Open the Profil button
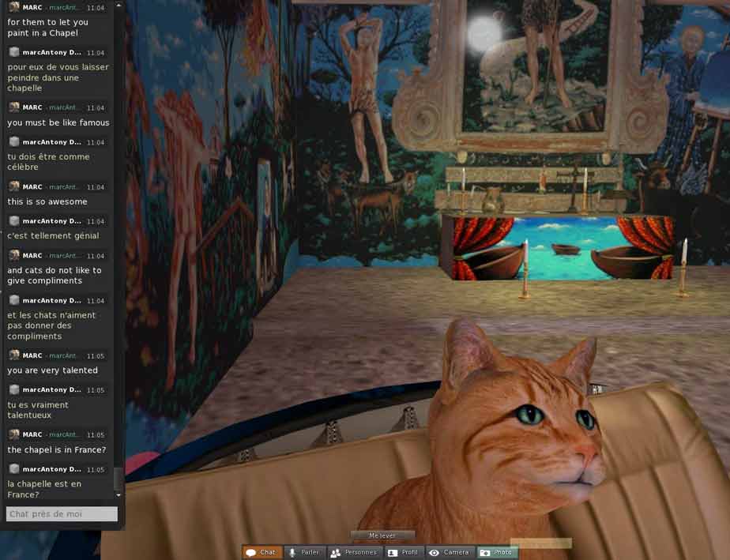730x560 pixels. [x=404, y=552]
